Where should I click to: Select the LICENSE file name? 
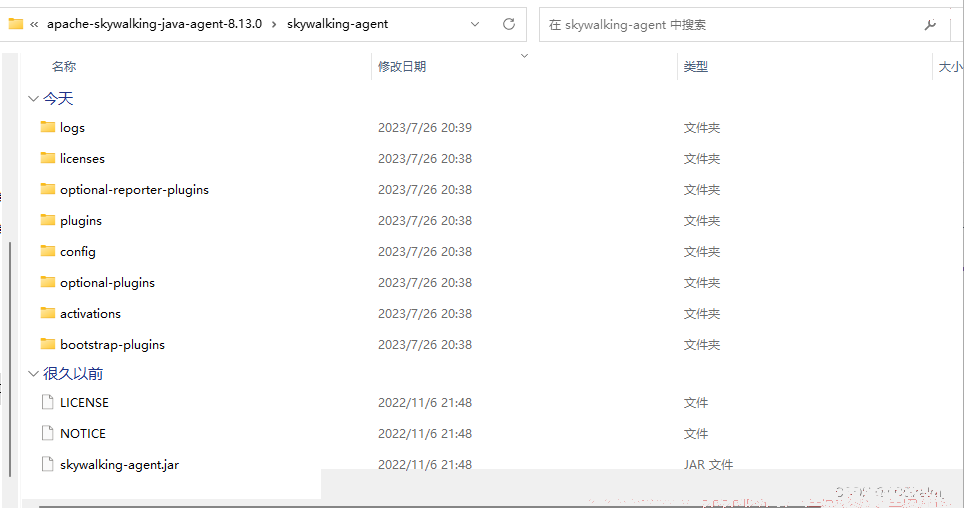coord(84,403)
